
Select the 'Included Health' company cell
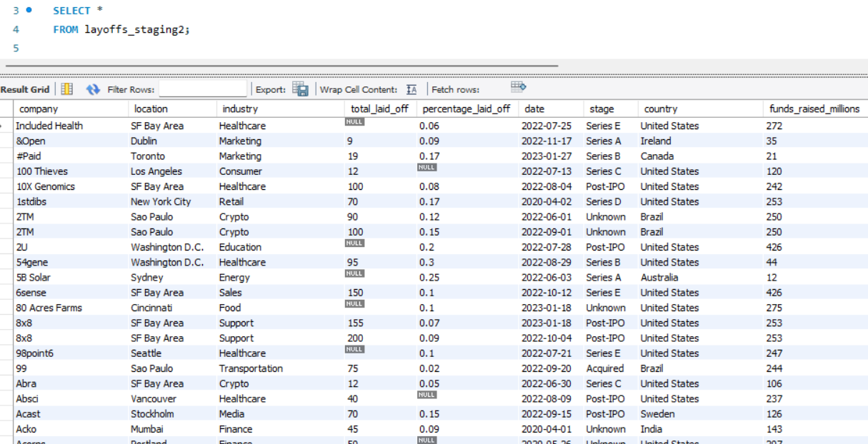tap(71, 126)
